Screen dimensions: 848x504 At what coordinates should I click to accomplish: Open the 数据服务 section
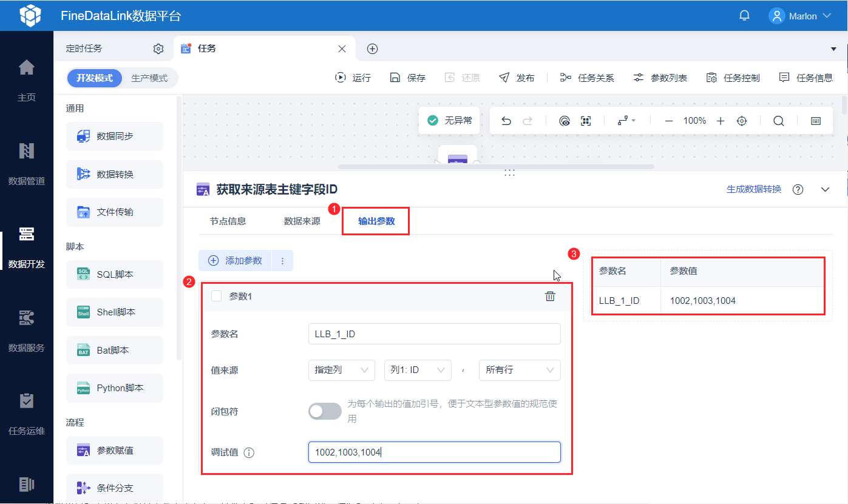(x=27, y=331)
